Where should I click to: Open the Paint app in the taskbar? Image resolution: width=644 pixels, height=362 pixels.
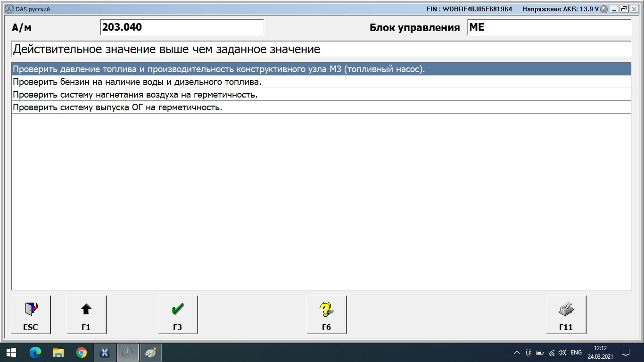point(150,352)
